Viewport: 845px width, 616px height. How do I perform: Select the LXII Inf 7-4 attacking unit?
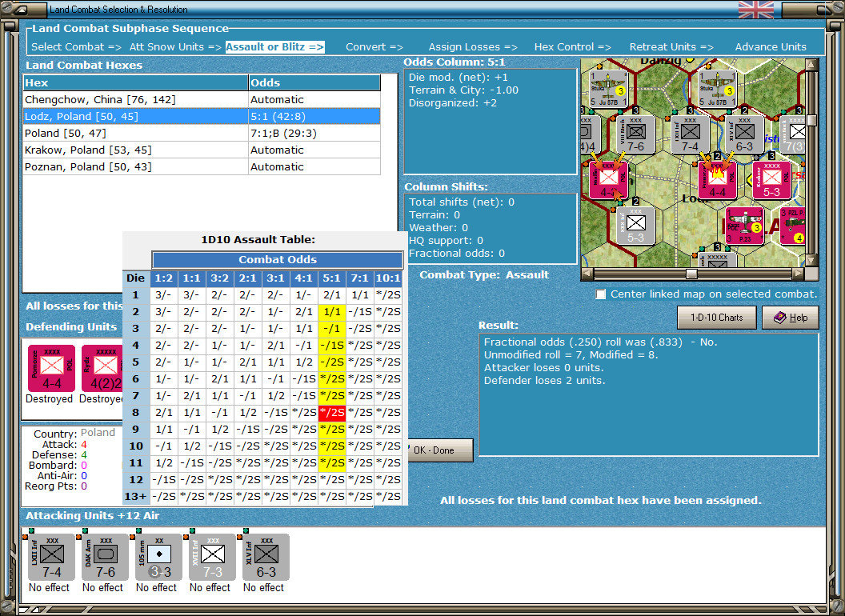click(x=51, y=557)
